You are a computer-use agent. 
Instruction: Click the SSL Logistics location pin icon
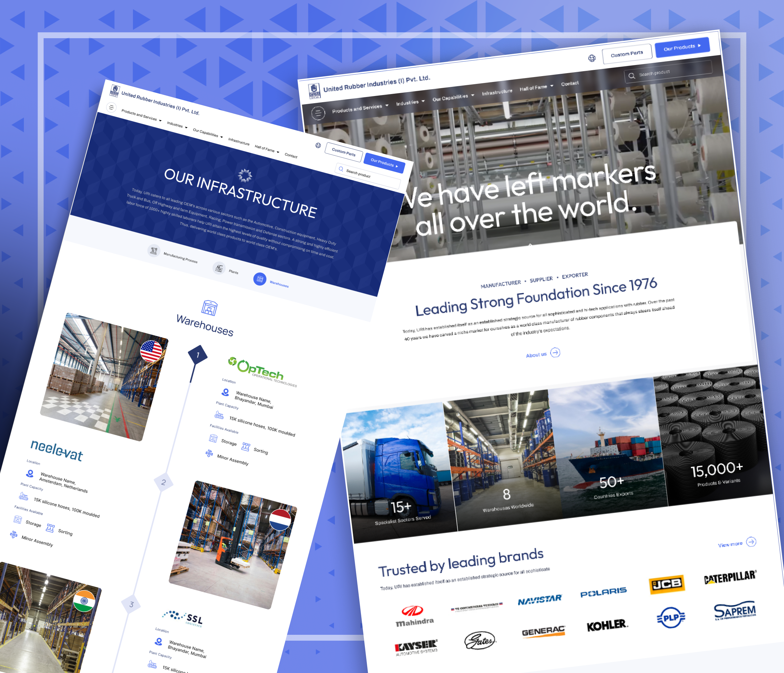click(x=158, y=641)
